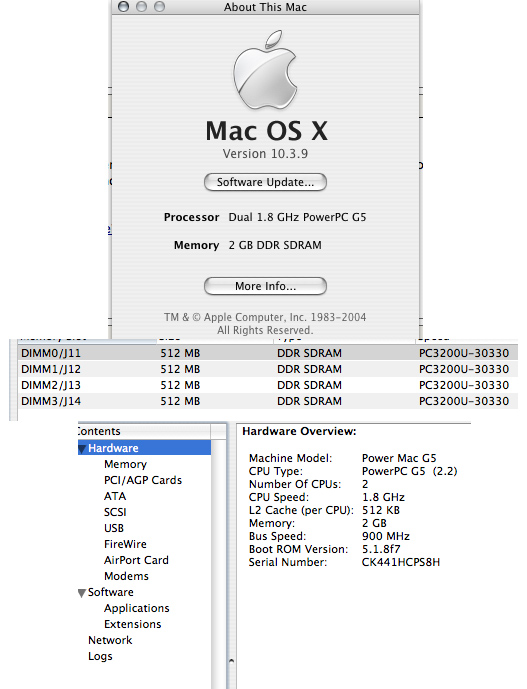Select Network in the Contents list
The height and width of the screenshot is (689, 527).
(110, 640)
